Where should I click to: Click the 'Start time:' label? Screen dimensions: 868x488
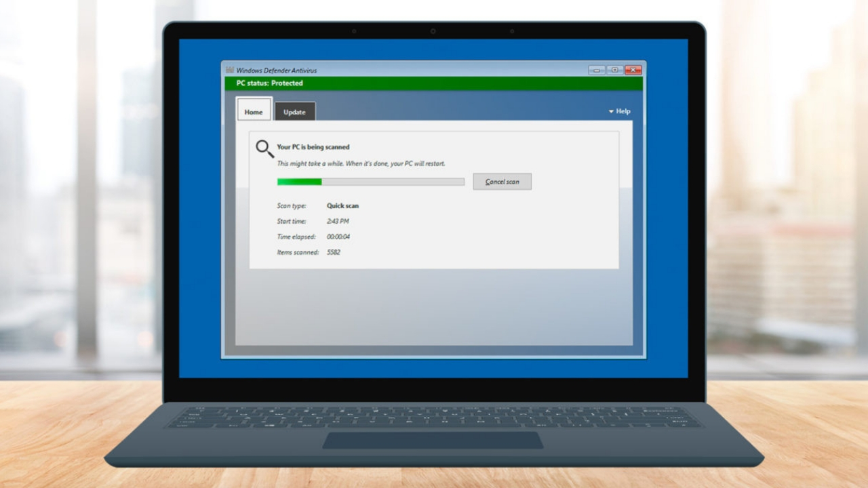(x=292, y=221)
